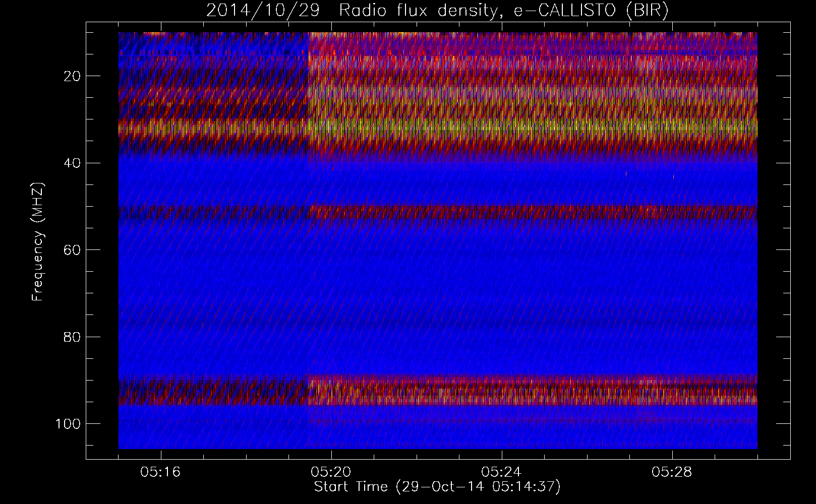Click the 80 MHz frequency tick label
The image size is (816, 504).
tap(73, 337)
